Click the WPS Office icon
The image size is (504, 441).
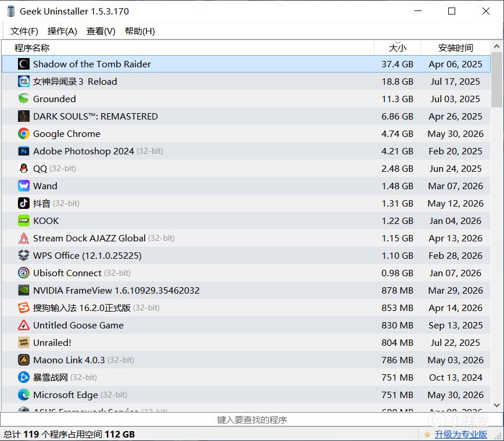point(23,255)
